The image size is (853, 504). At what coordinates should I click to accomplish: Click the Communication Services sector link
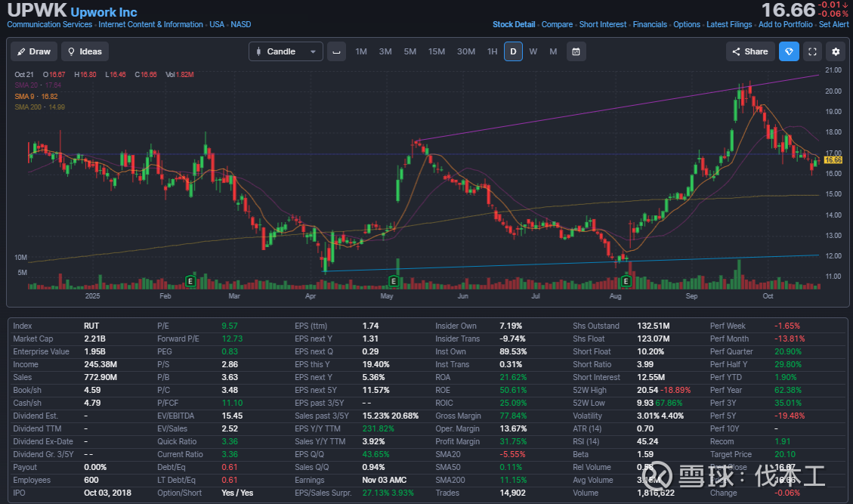click(50, 24)
